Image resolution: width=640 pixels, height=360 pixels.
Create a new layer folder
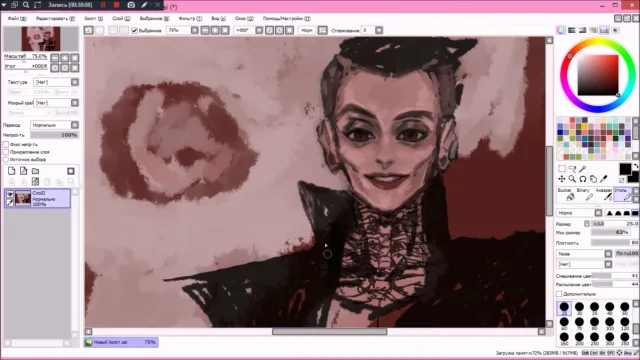click(36, 171)
